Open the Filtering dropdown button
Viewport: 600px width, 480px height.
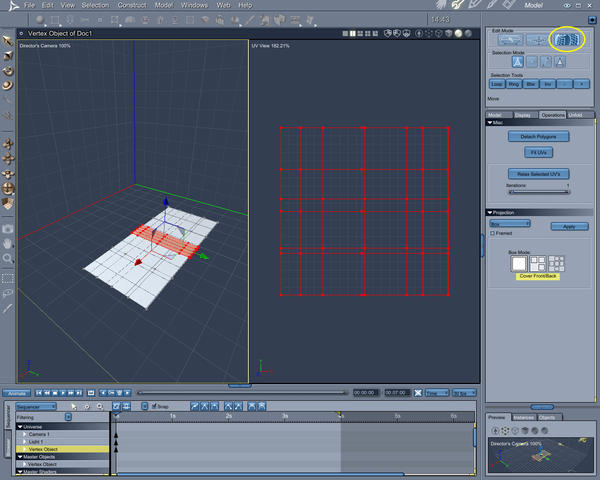(68, 417)
